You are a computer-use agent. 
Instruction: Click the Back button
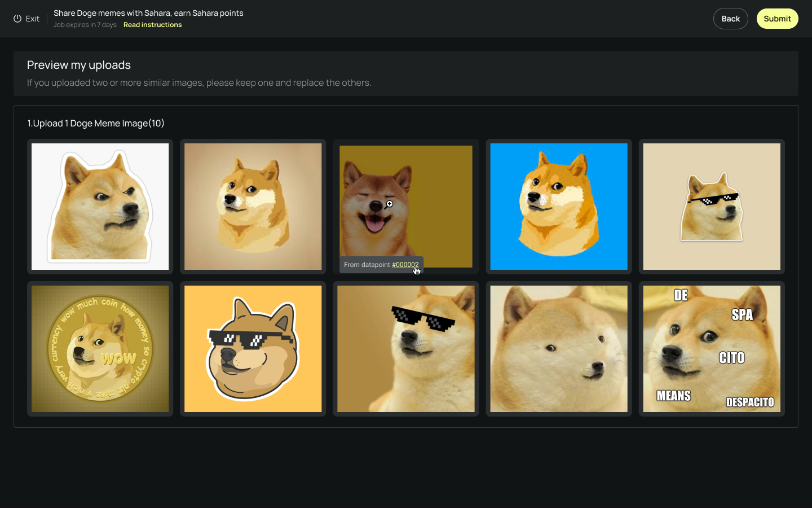point(730,19)
